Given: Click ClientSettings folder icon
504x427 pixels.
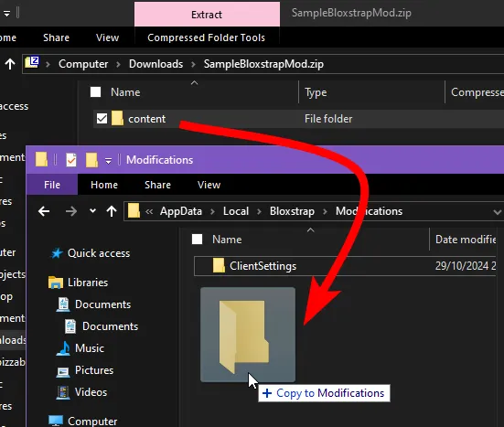Looking at the screenshot, I should pos(219,266).
